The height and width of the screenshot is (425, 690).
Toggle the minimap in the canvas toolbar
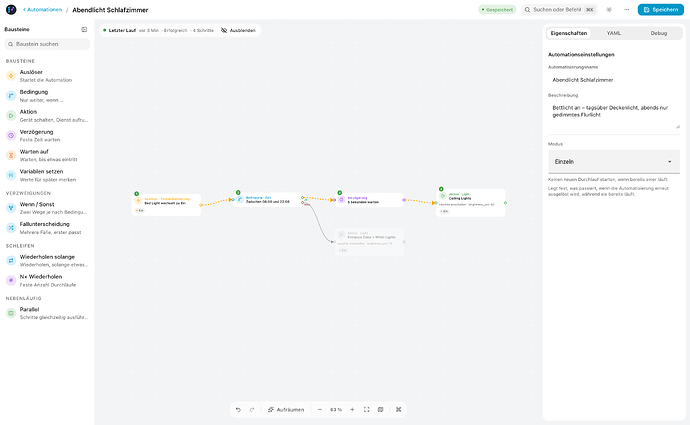[381, 410]
